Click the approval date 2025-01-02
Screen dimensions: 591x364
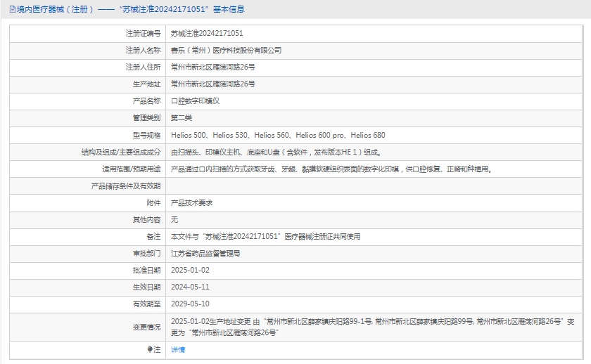(x=190, y=270)
